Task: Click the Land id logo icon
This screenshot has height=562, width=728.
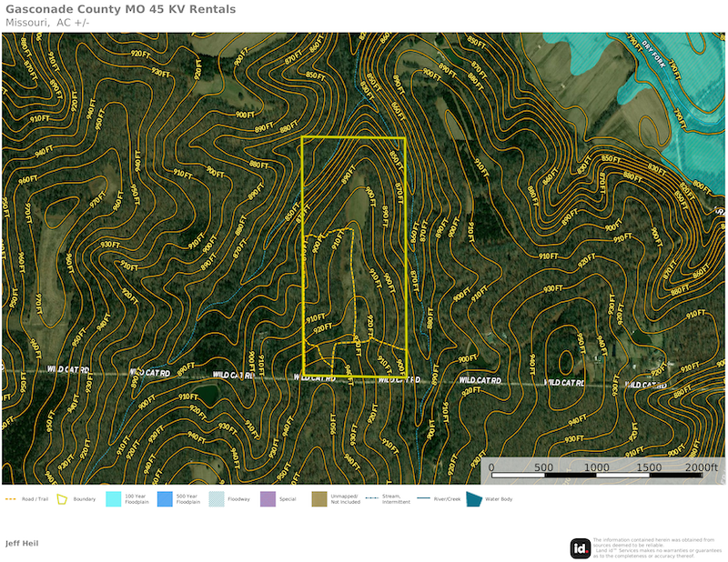Action: click(x=581, y=547)
